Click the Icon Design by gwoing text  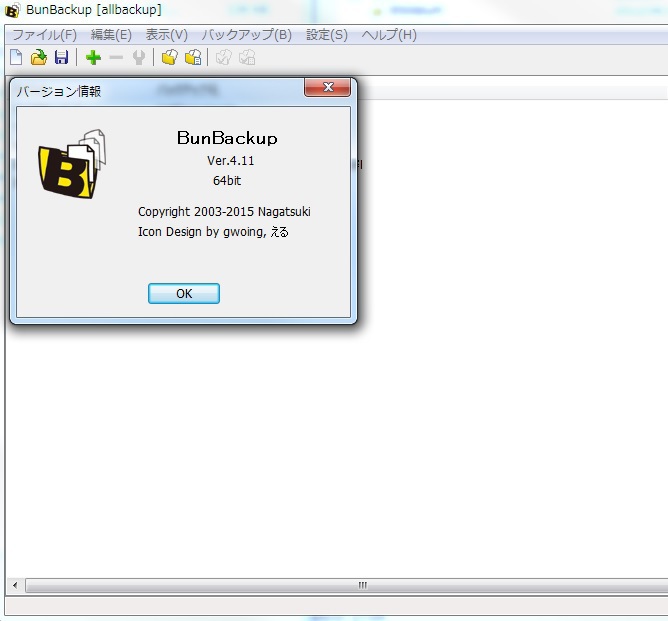tap(213, 232)
